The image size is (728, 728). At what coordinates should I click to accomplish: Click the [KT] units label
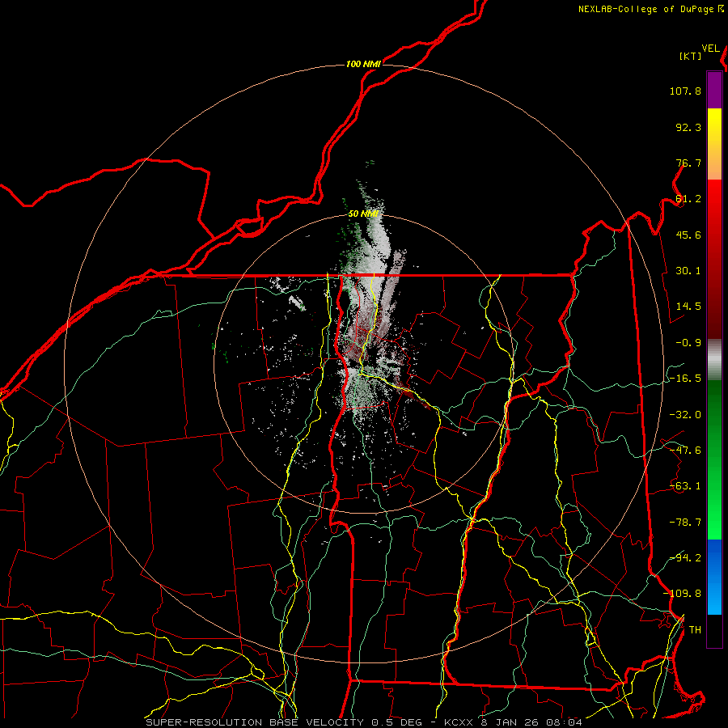pos(691,56)
